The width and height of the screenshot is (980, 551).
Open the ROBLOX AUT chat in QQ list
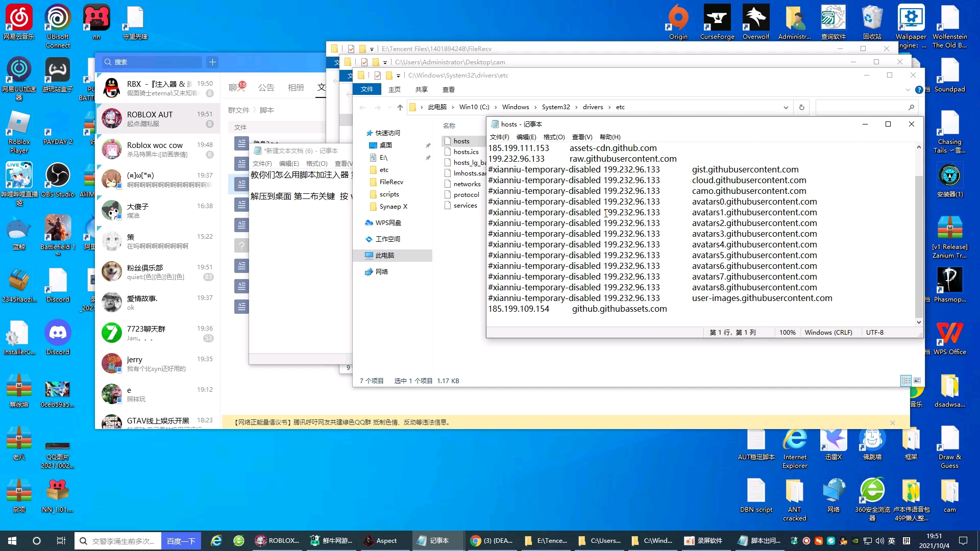click(158, 118)
